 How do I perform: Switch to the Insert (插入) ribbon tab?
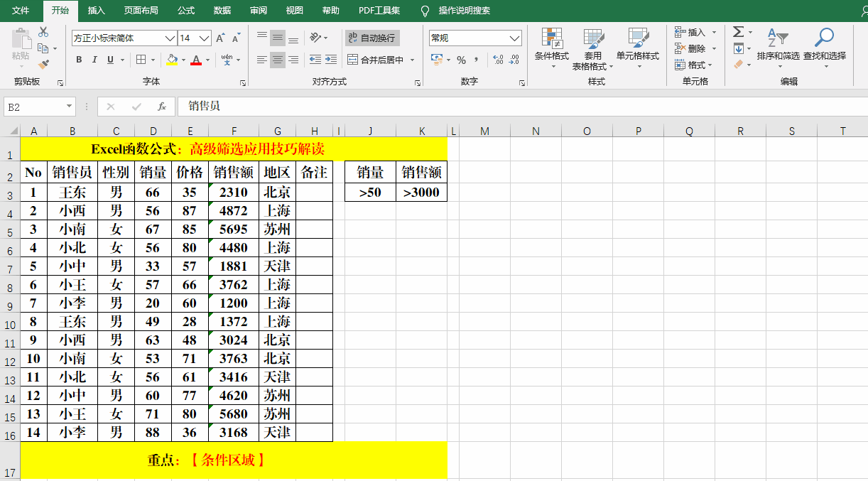point(97,11)
